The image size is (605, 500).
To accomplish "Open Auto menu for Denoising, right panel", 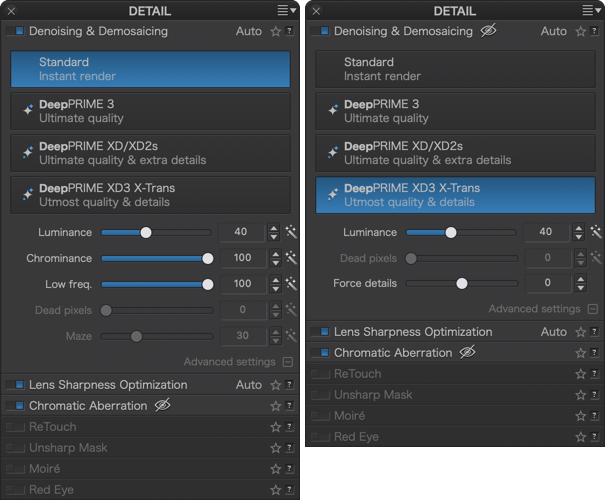I will pyautogui.click(x=553, y=31).
